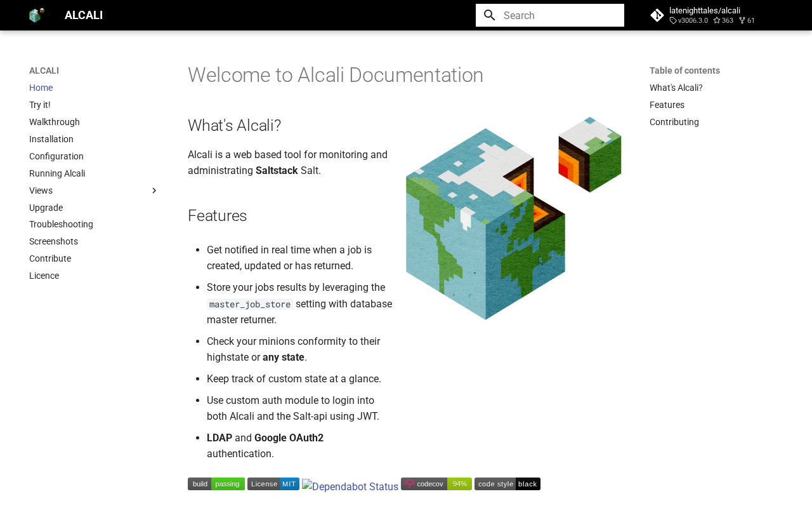This screenshot has width=812, height=508.
Task: Click the Dependabot Status badge link
Action: [x=350, y=486]
